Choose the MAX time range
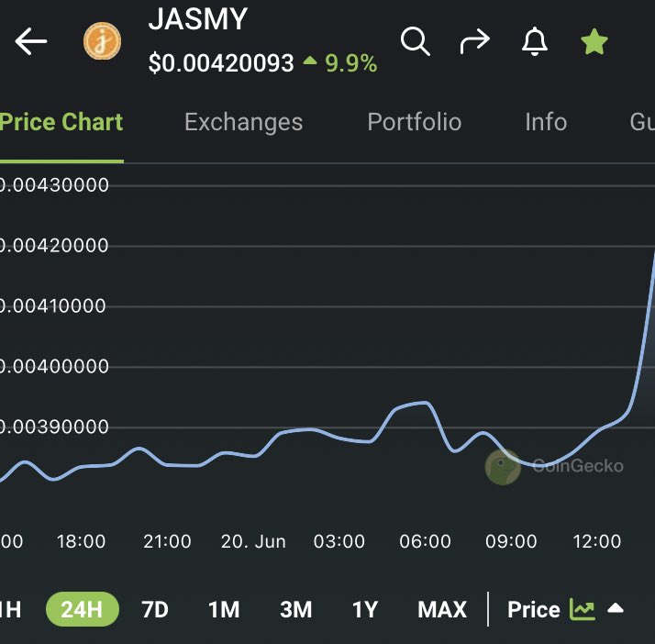Screen dimensions: 655x644 [x=442, y=609]
